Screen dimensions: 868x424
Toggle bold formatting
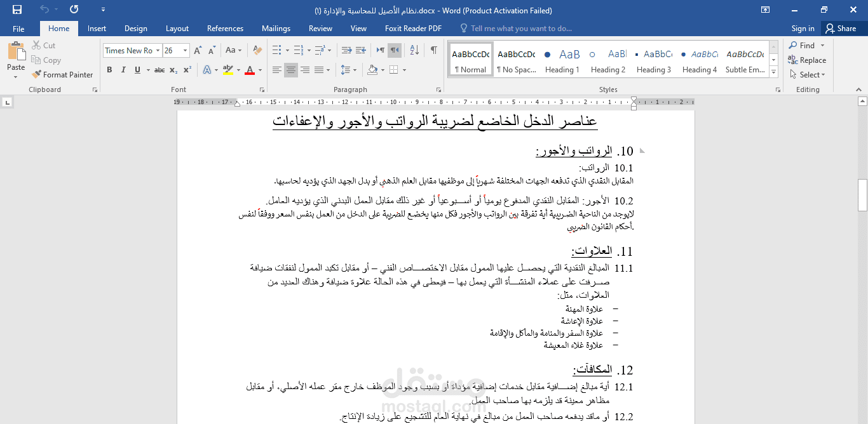pyautogui.click(x=109, y=70)
